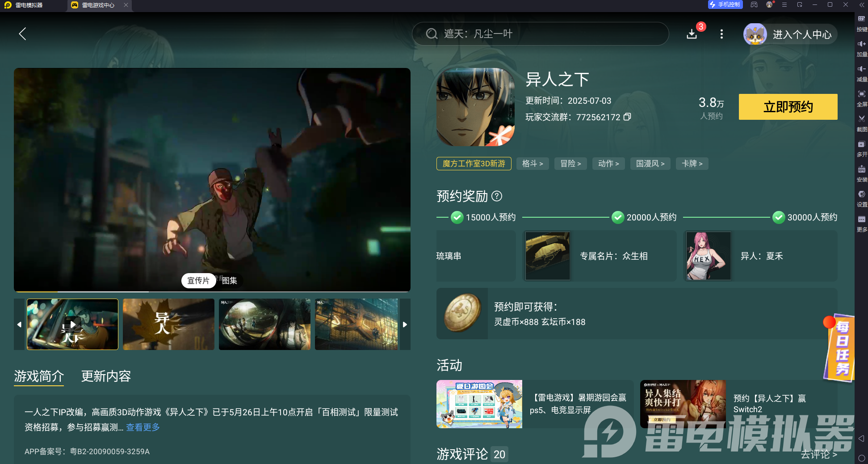The height and width of the screenshot is (464, 868).
Task: Collapse the right sidebar with double chevron
Action: click(862, 5)
